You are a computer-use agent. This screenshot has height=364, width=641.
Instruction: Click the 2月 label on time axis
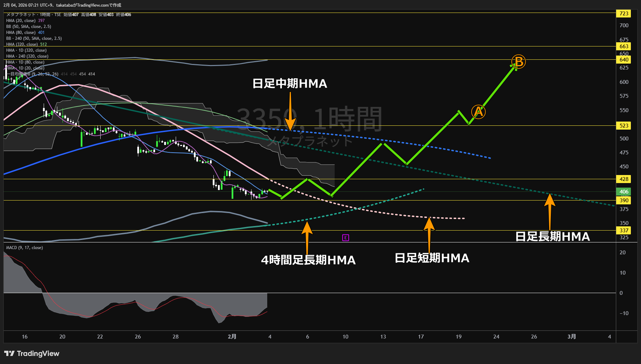pos(232,337)
